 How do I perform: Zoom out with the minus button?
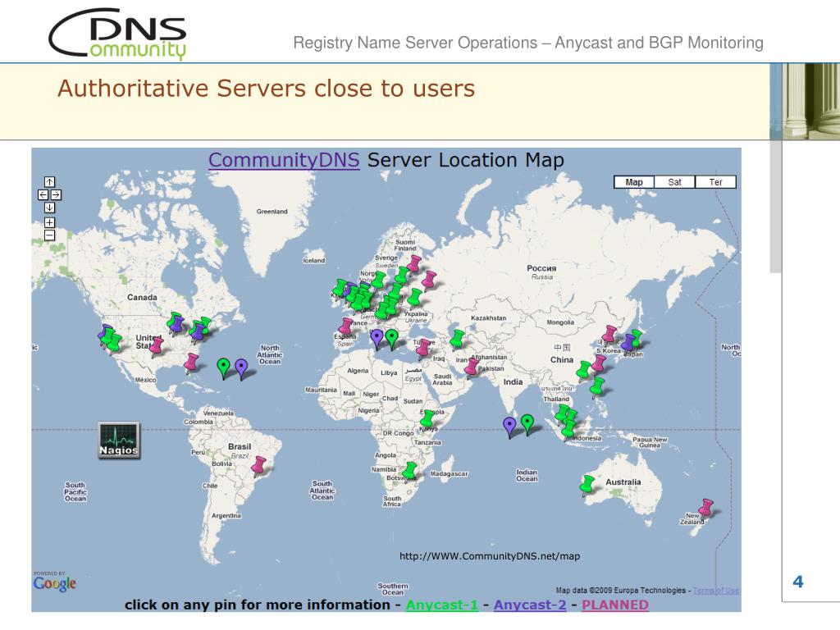[x=49, y=235]
